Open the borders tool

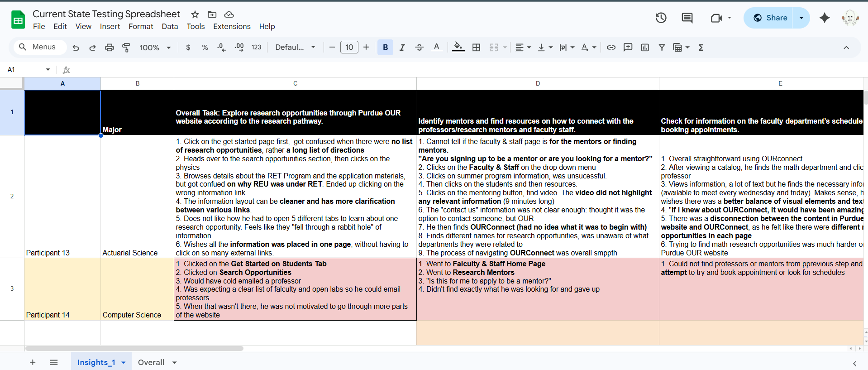476,48
